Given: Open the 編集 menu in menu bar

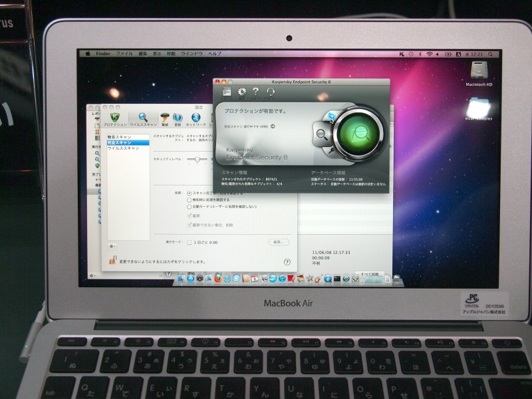Looking at the screenshot, I should (x=143, y=54).
